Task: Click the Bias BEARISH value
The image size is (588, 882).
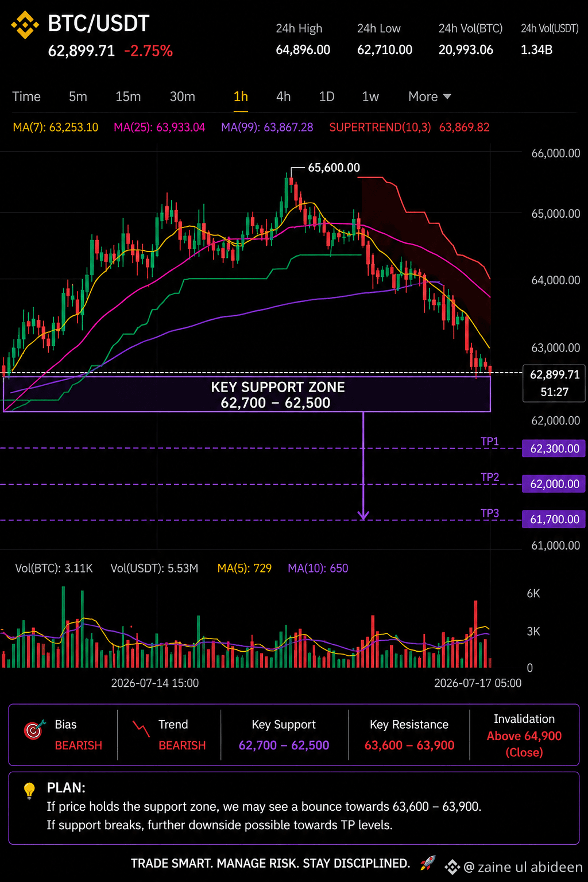Action: point(79,745)
